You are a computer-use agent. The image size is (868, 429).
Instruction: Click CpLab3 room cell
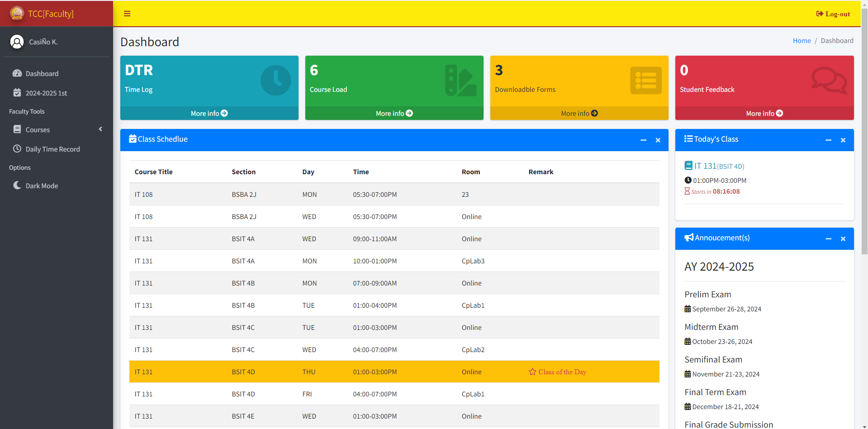tap(473, 261)
